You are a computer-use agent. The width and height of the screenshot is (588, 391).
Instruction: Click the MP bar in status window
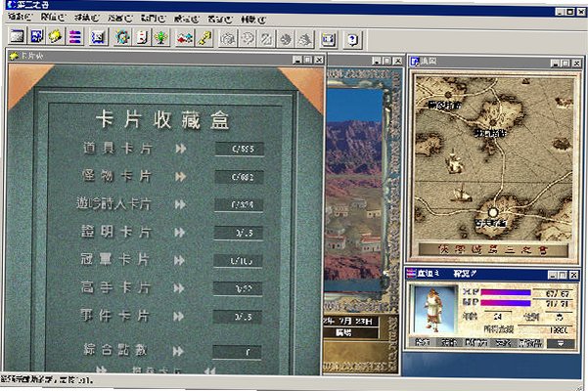[x=506, y=303]
